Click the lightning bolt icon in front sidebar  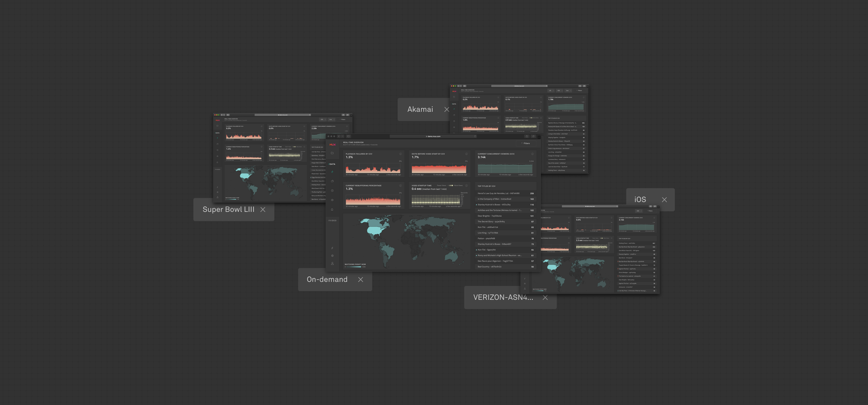pyautogui.click(x=332, y=248)
